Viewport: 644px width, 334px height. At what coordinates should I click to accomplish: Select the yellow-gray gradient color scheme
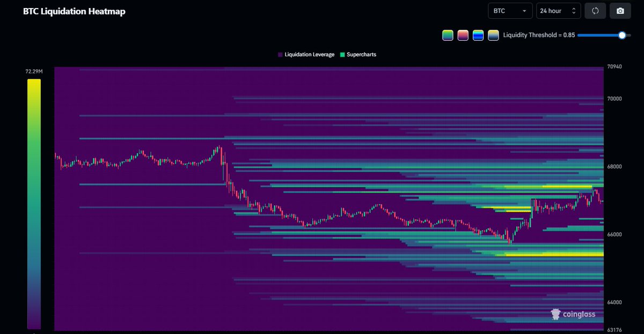(493, 35)
